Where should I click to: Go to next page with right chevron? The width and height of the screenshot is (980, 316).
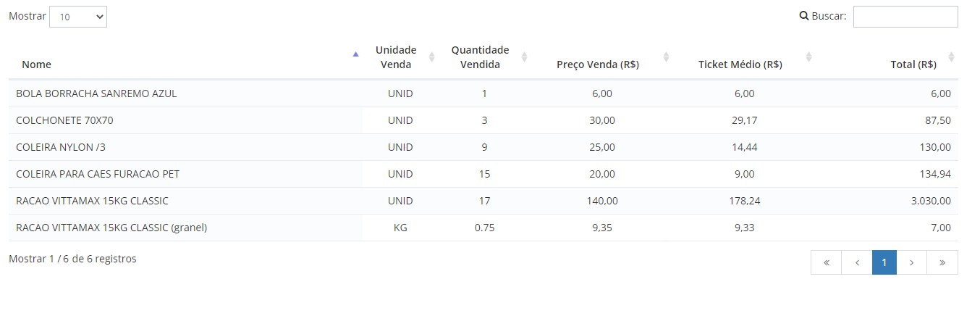tap(912, 262)
